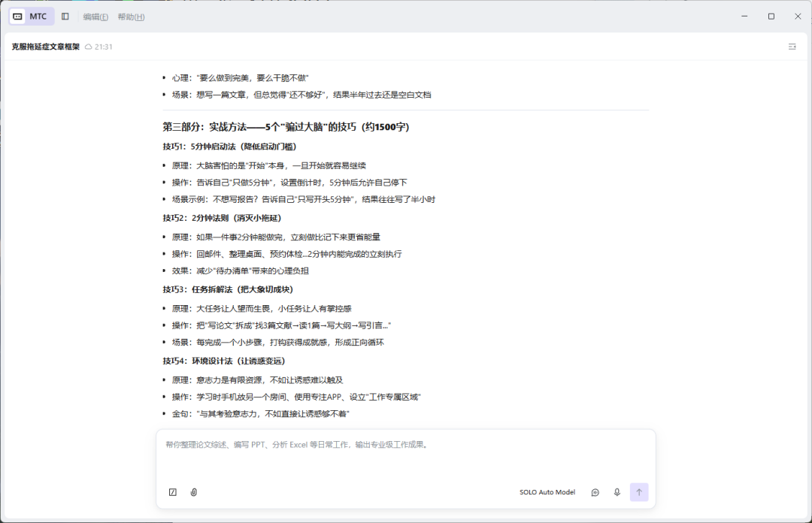The width and height of the screenshot is (812, 523).
Task: Click the send arrow button
Action: pos(639,492)
